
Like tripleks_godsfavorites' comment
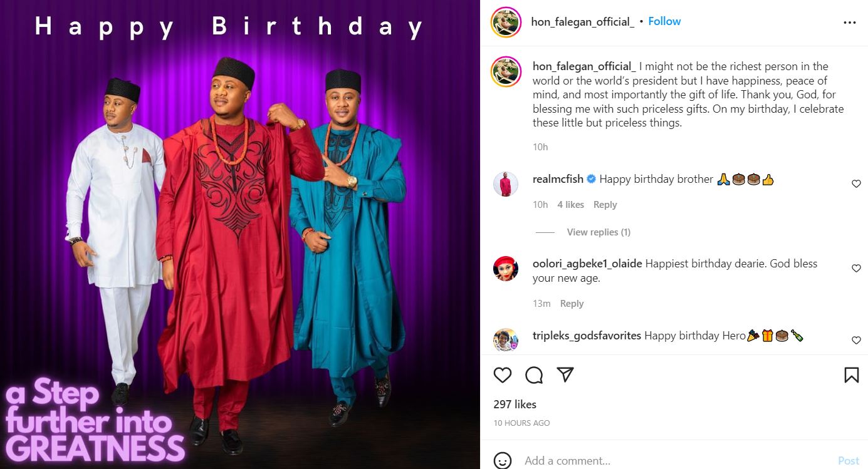856,341
